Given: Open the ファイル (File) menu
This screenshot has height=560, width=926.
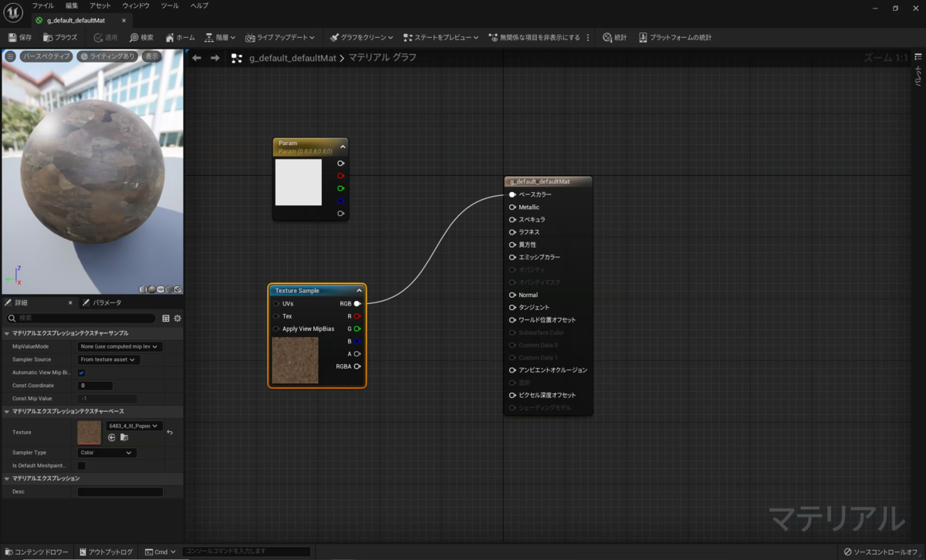Looking at the screenshot, I should coord(42,5).
